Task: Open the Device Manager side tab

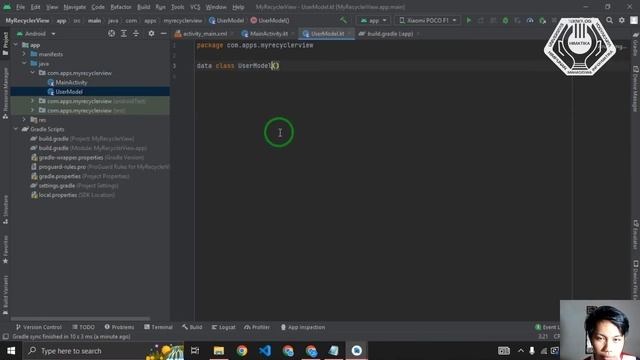Action: (635, 89)
